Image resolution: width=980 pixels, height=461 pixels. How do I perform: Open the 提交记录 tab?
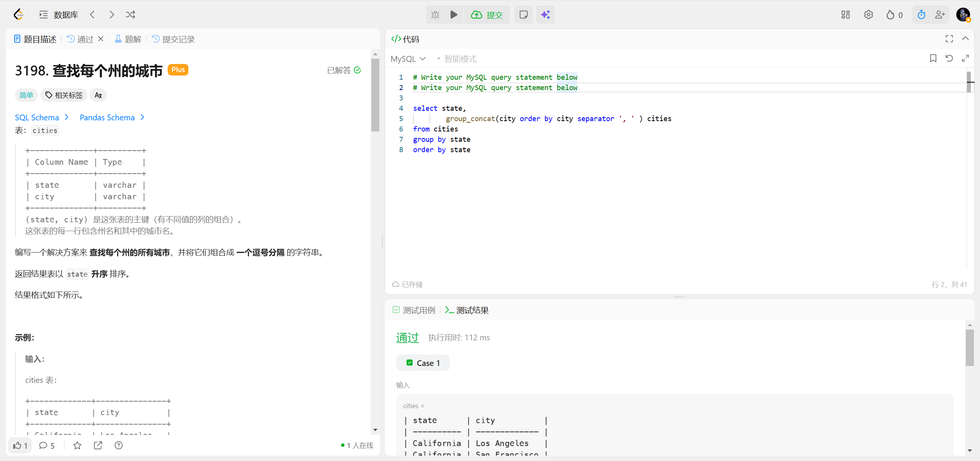click(173, 39)
